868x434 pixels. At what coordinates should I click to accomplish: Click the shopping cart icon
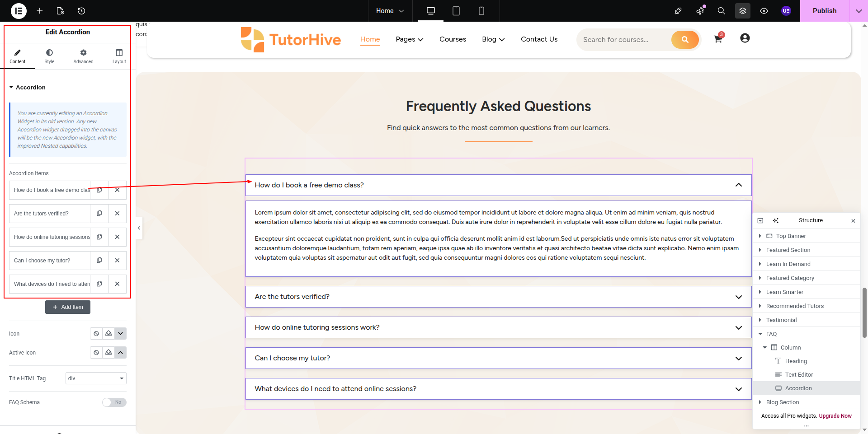tap(717, 39)
